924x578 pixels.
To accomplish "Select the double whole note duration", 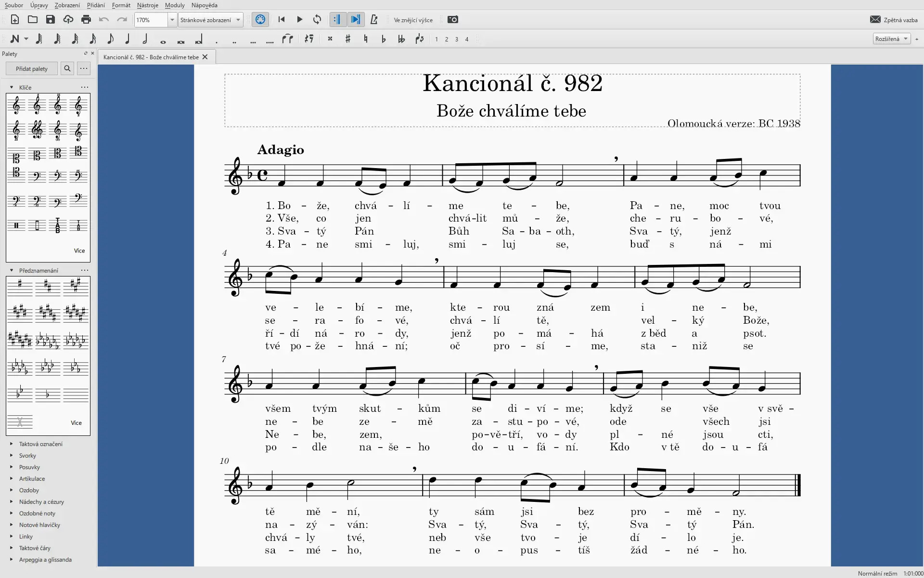I will (181, 41).
